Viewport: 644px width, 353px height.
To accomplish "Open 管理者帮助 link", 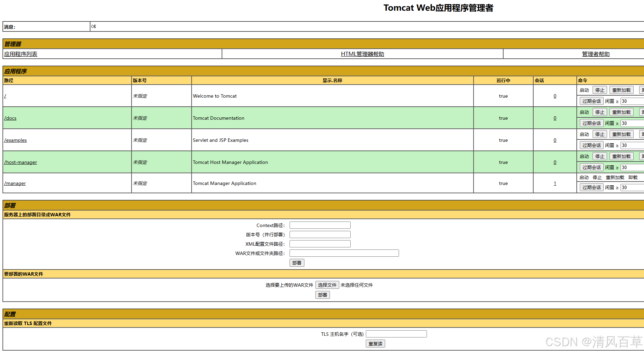I will tap(596, 54).
